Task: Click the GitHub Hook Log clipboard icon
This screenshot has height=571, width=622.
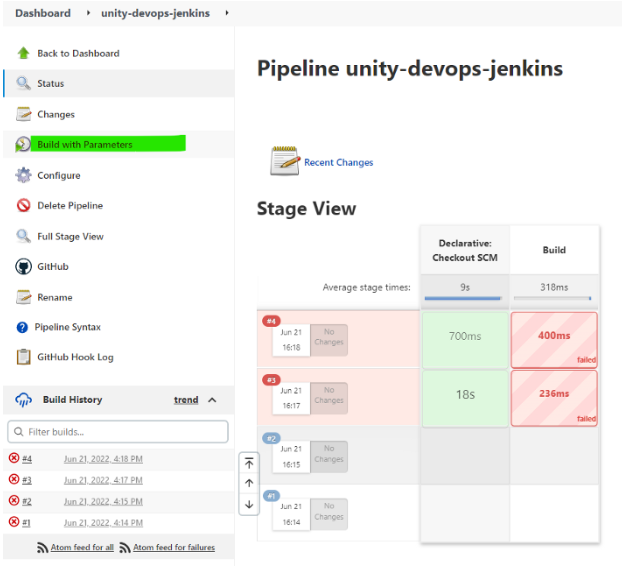Action: (x=23, y=357)
